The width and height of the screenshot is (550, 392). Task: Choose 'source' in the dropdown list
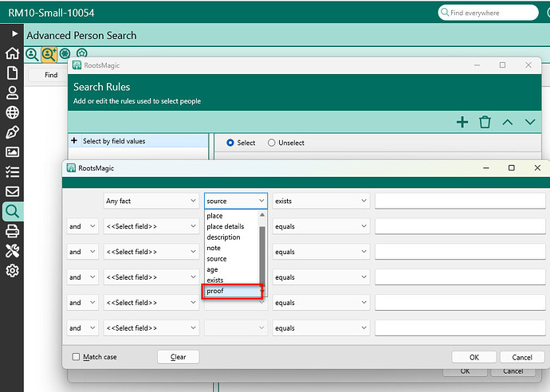(232, 259)
